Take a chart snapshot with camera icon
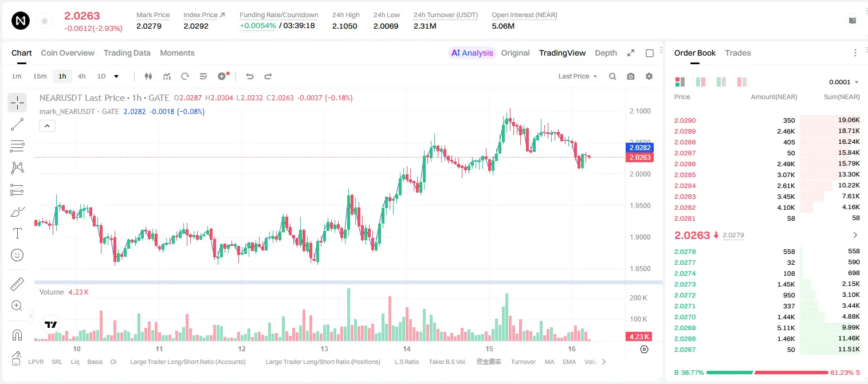 (631, 76)
